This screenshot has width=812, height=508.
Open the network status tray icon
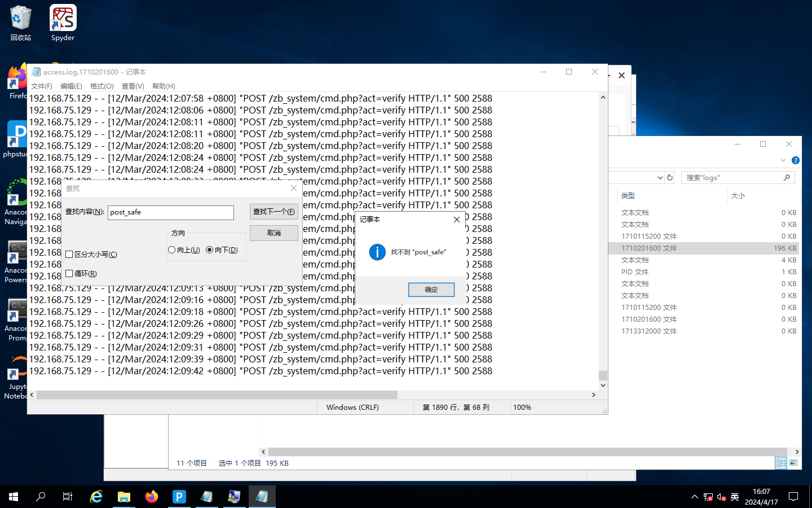708,497
